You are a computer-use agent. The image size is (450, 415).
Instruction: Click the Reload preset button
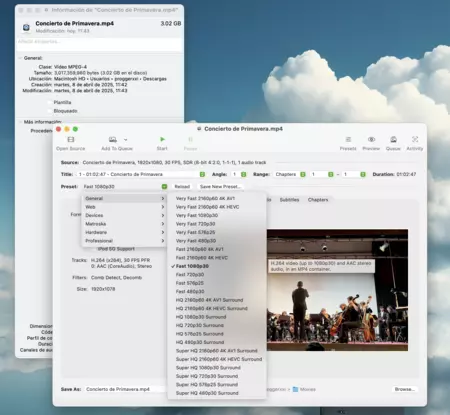point(182,187)
